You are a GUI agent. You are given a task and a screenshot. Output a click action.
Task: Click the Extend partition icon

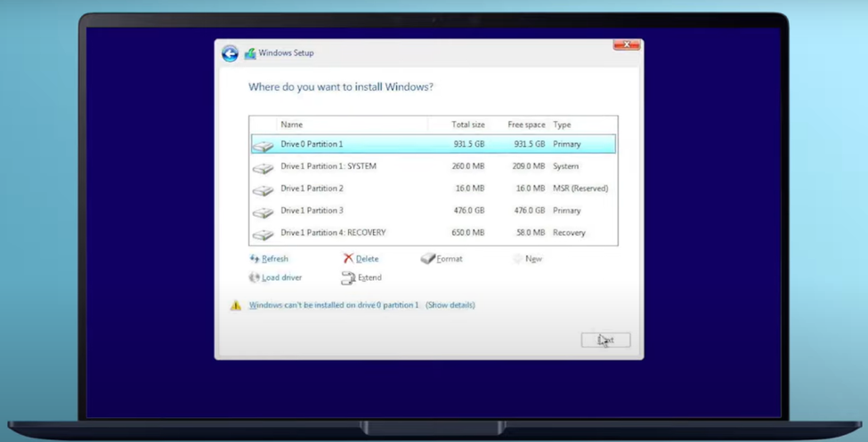[348, 278]
